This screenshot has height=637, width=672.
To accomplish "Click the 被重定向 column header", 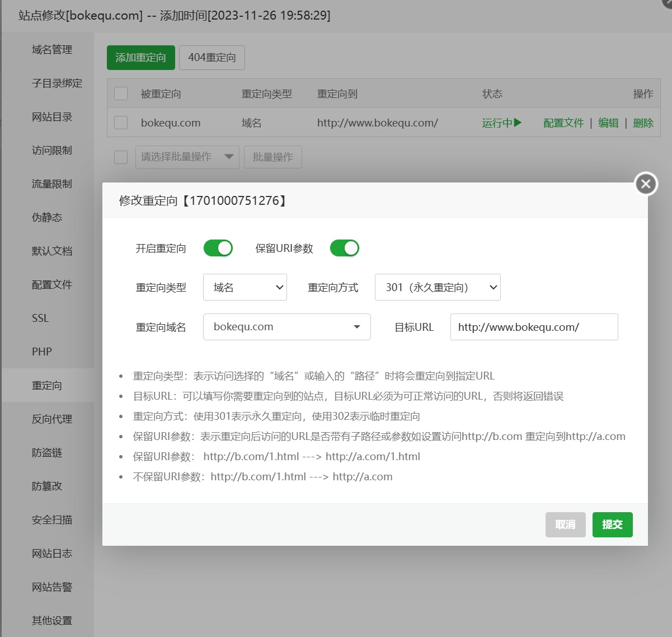I will coord(161,93).
